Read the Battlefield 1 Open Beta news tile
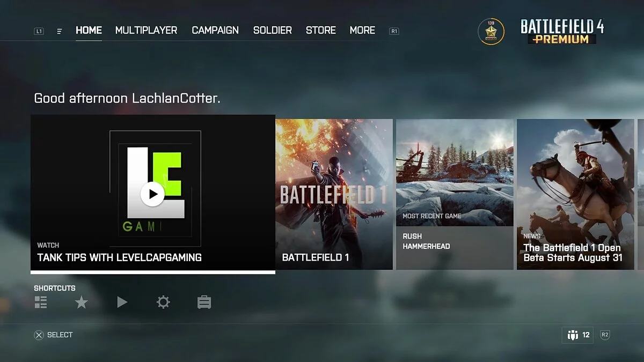The image size is (644, 362). (x=575, y=194)
